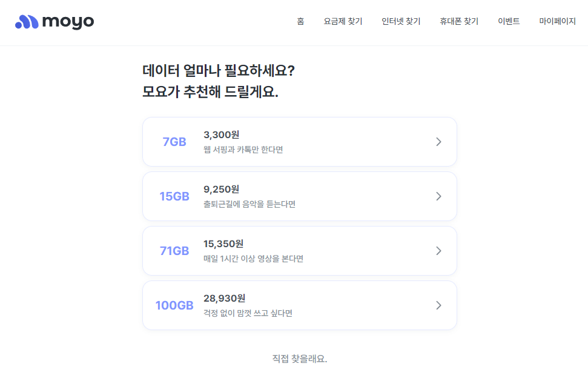Open the 100GB plan via its chevron
This screenshot has width=588, height=378.
coord(438,305)
